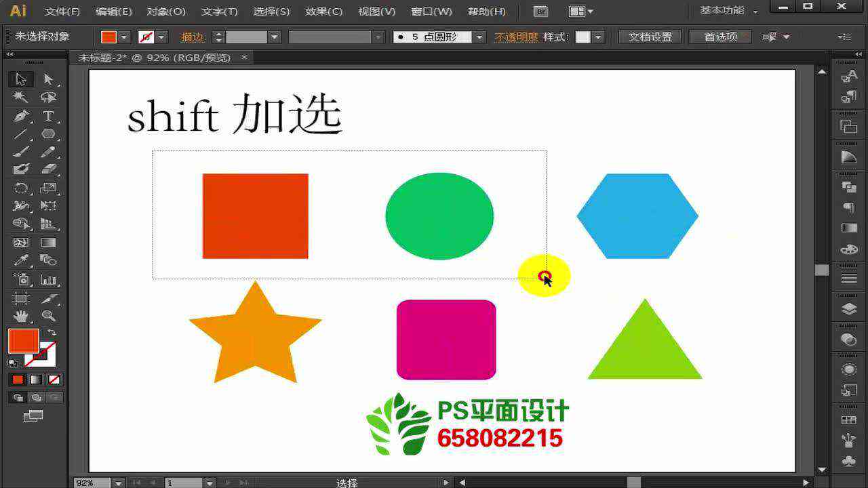Open variable width profile dropdown
This screenshot has width=868, height=488.
coord(378,37)
